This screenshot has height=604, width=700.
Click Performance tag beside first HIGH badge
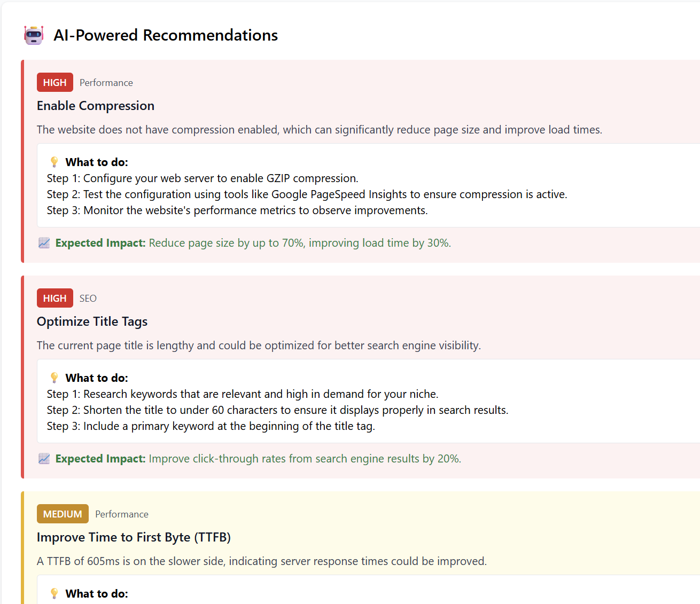[106, 83]
